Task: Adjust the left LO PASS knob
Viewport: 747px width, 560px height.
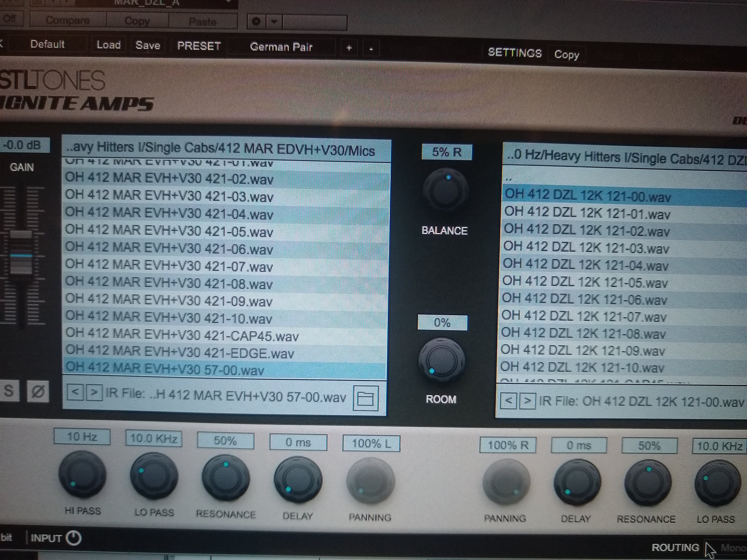Action: pyautogui.click(x=154, y=476)
